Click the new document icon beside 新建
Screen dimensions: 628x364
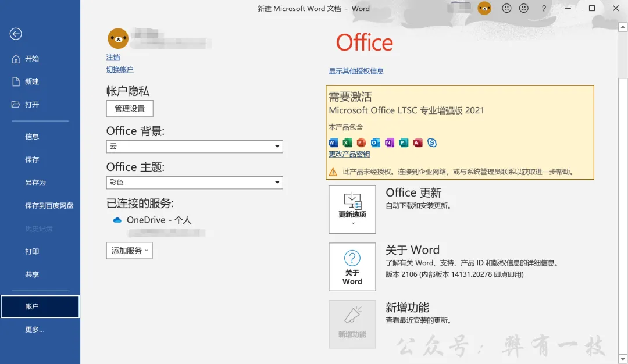tap(16, 81)
